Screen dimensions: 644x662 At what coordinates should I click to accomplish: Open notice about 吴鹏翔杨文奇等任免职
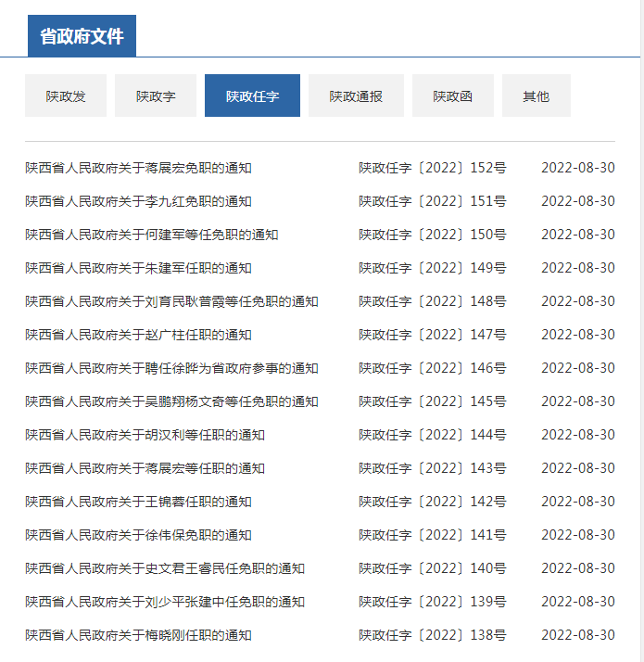tap(171, 402)
